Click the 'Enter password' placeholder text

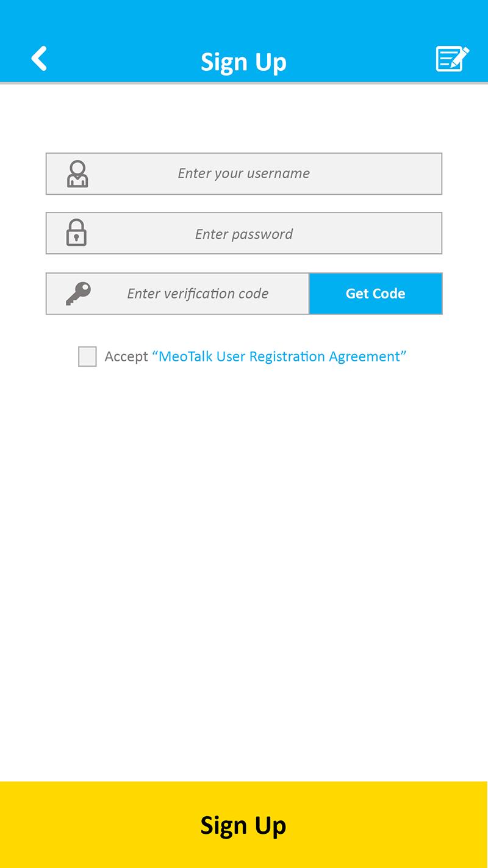coord(243,234)
